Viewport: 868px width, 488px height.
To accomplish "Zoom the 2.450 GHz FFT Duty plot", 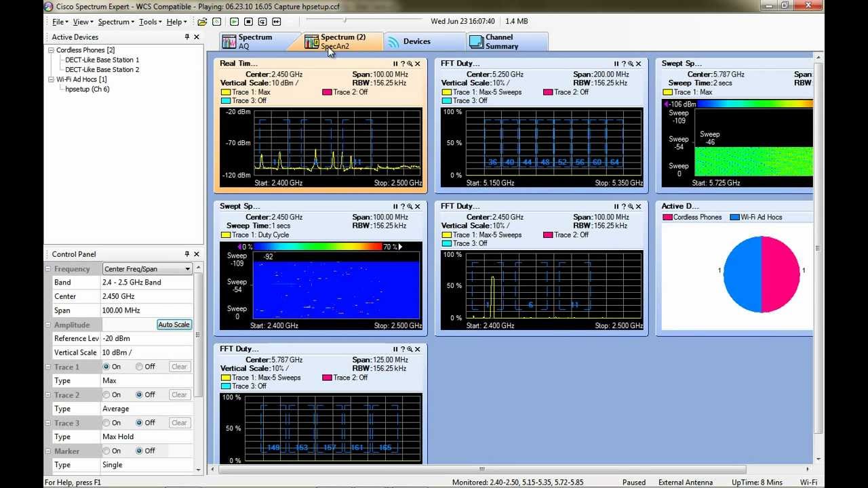I will point(631,207).
